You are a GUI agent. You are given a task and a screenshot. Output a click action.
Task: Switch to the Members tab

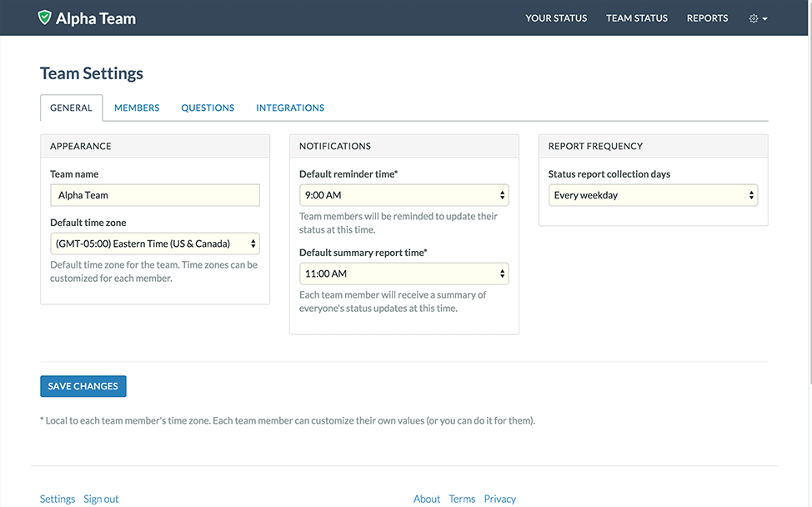[137, 108]
